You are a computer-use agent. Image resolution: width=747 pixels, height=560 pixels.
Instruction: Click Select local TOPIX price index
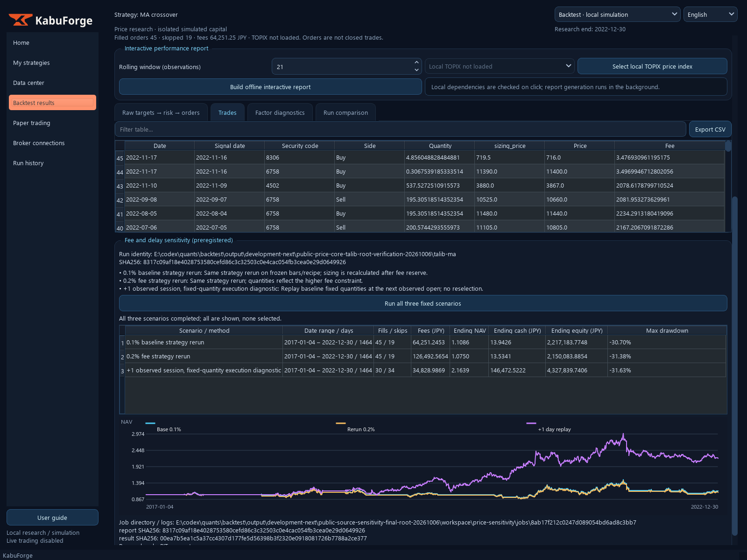pyautogui.click(x=652, y=66)
